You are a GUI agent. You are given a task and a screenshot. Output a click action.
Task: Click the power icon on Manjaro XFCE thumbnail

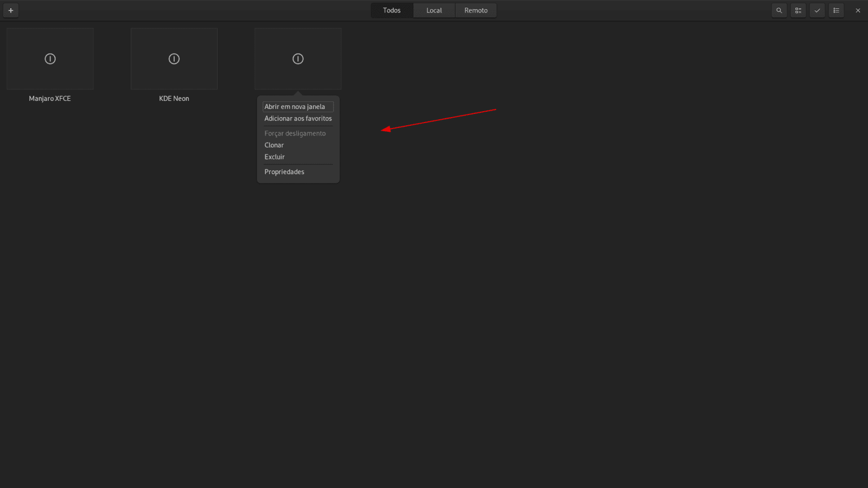point(50,59)
